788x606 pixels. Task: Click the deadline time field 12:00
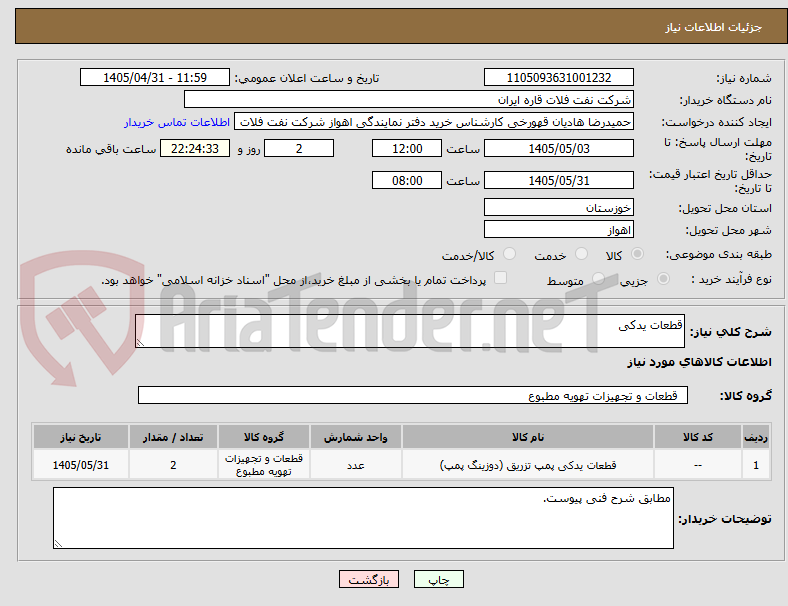pyautogui.click(x=407, y=148)
